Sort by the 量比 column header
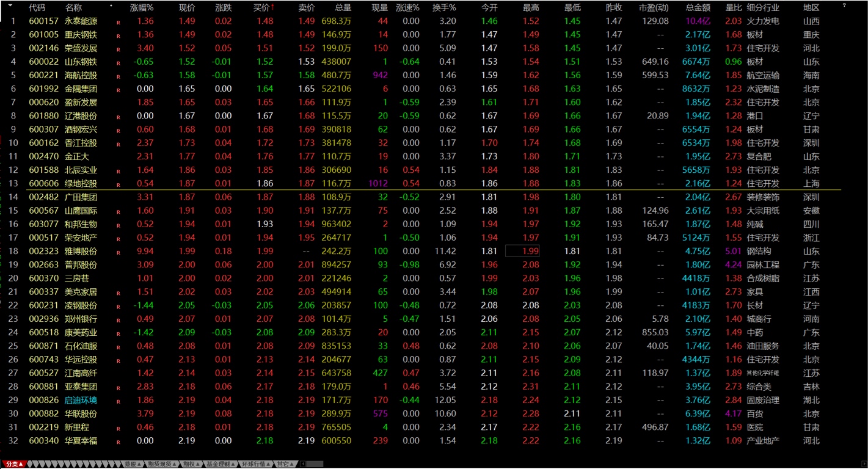 (734, 7)
